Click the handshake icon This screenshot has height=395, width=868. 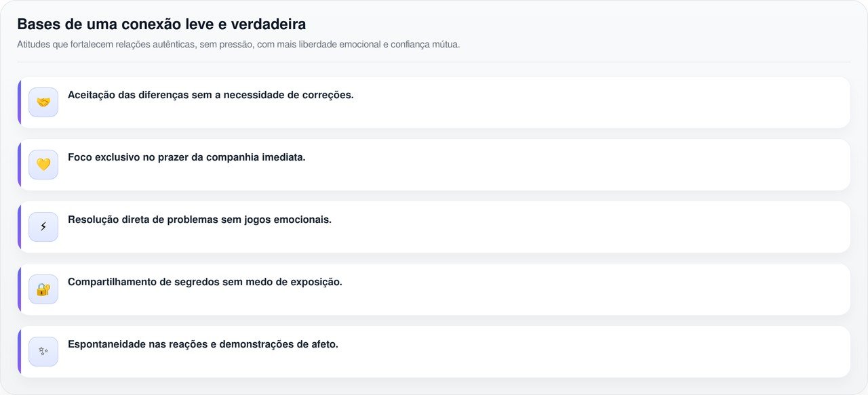tap(43, 102)
